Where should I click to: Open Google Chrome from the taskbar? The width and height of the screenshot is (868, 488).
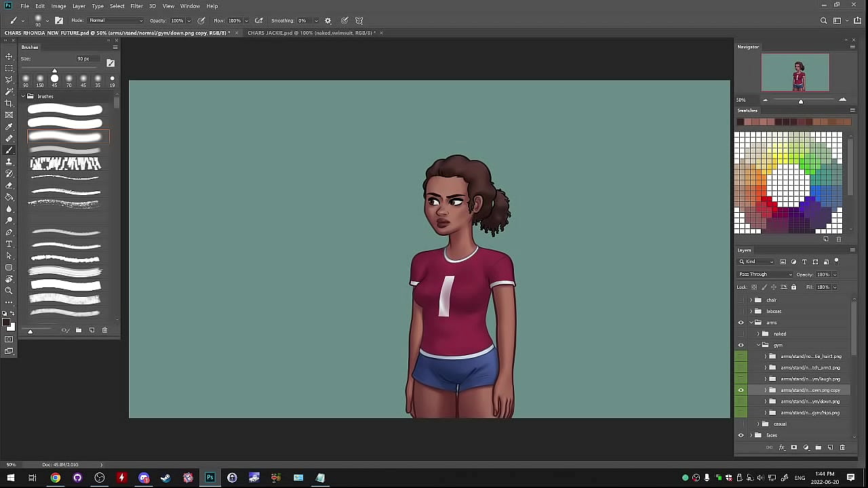coord(56,478)
